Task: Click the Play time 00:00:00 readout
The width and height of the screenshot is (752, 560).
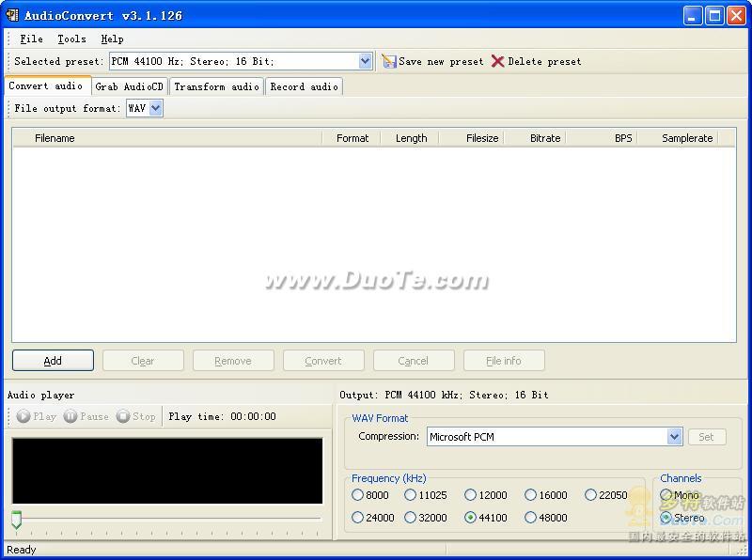Action: click(222, 416)
